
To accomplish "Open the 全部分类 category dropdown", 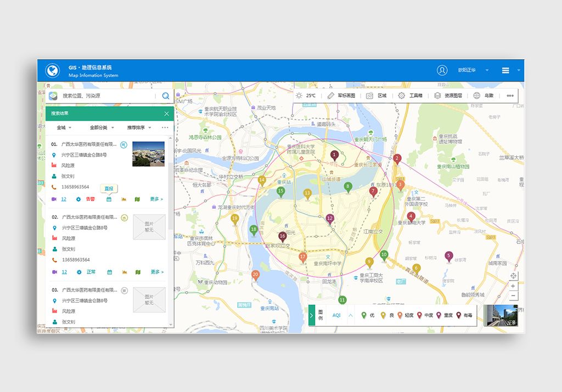I will click(x=102, y=127).
